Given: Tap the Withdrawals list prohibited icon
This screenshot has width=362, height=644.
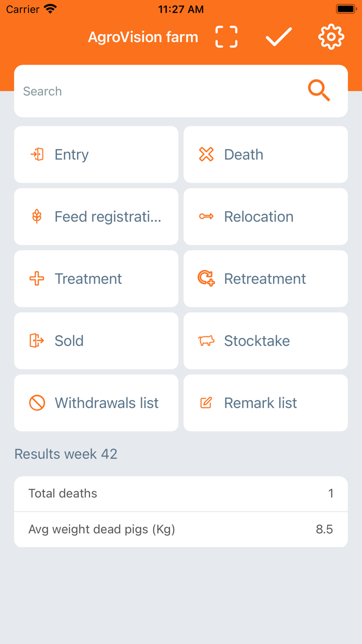Looking at the screenshot, I should coord(37,403).
